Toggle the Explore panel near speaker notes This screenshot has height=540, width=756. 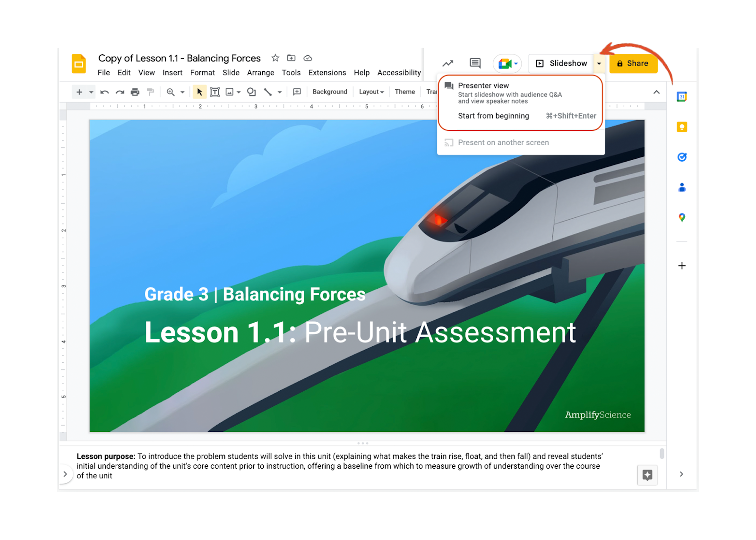click(647, 475)
